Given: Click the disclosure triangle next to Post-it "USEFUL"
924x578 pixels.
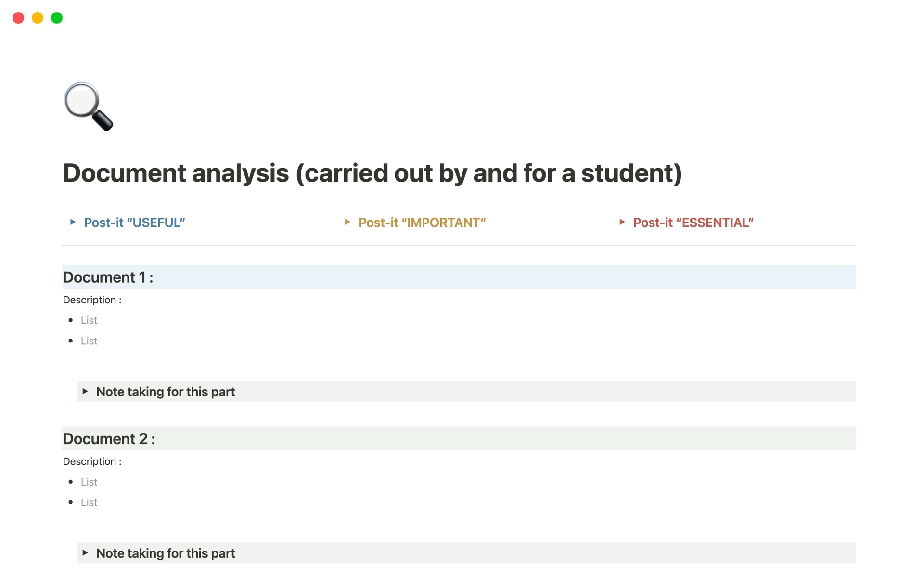Looking at the screenshot, I should [x=73, y=222].
